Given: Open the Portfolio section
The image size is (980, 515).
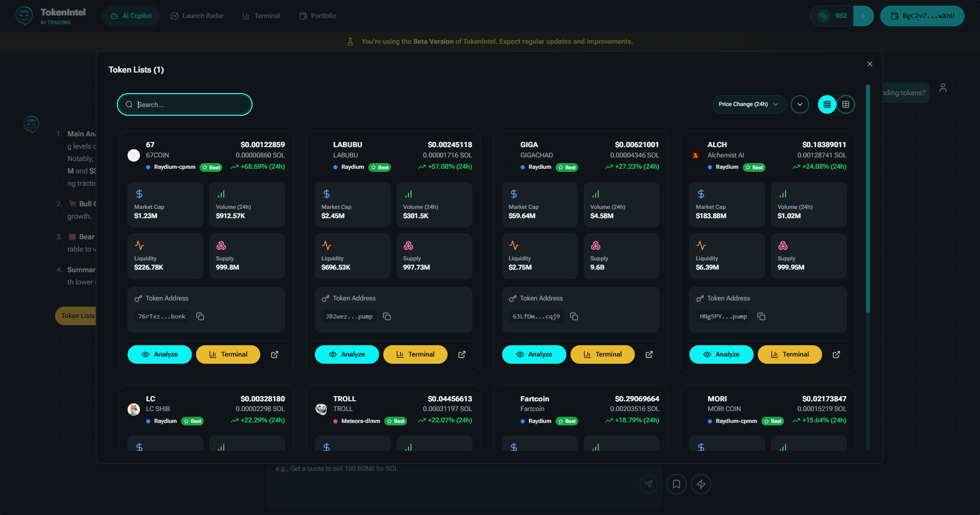Looking at the screenshot, I should click(317, 15).
